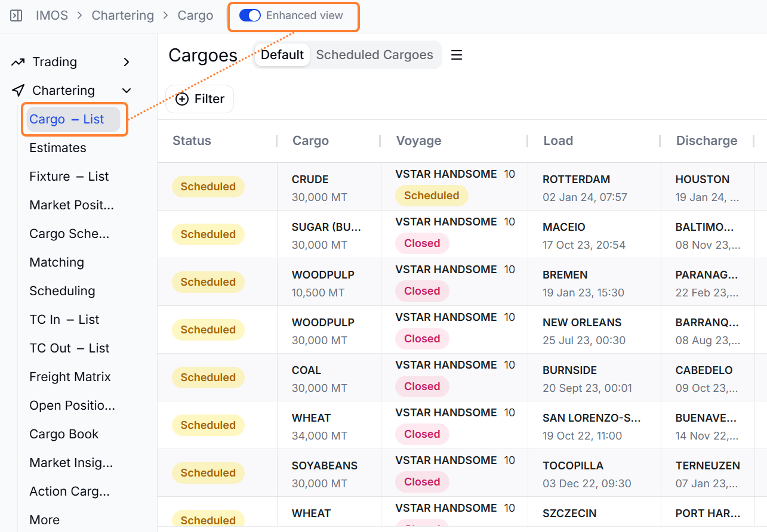The width and height of the screenshot is (767, 532).
Task: Collapse the Chartering section chevron
Action: pyautogui.click(x=127, y=91)
